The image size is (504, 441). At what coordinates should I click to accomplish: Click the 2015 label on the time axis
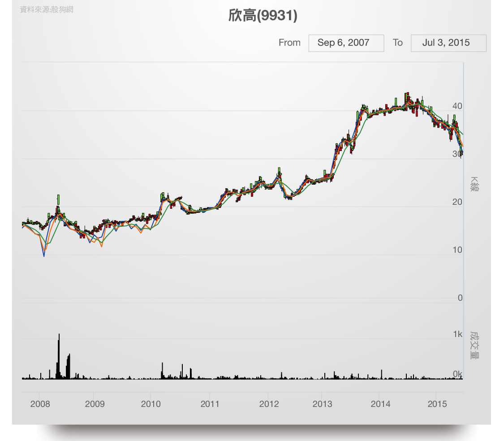coord(437,404)
